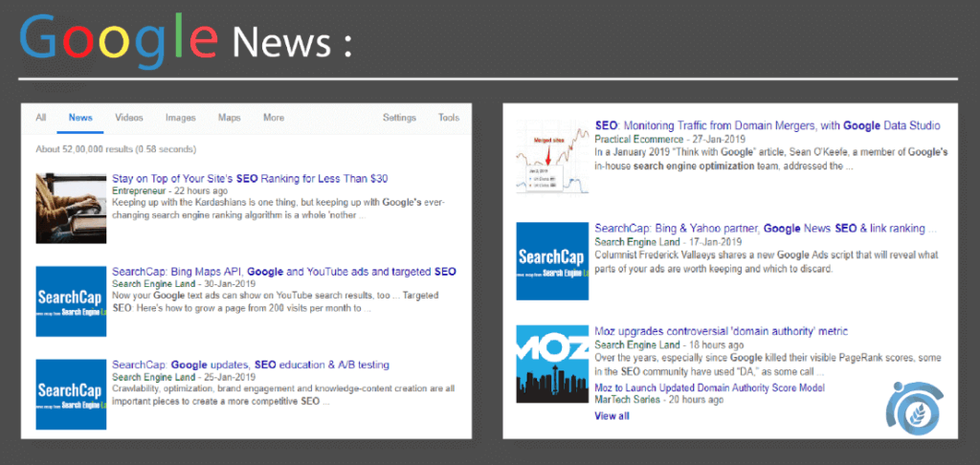This screenshot has width=980, height=465.
Task: Open 'SearchCap: Bing Maps API' headline
Action: [x=283, y=272]
